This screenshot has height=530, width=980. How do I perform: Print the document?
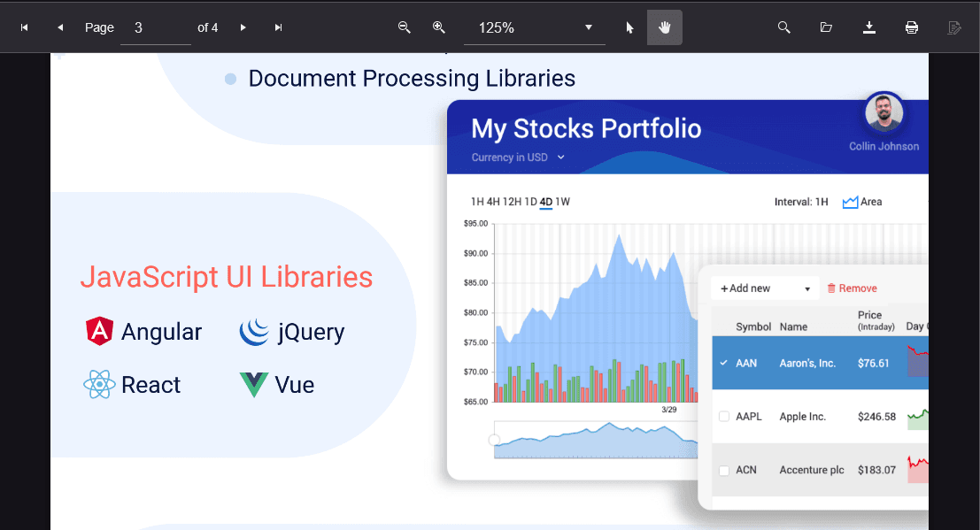coord(912,27)
